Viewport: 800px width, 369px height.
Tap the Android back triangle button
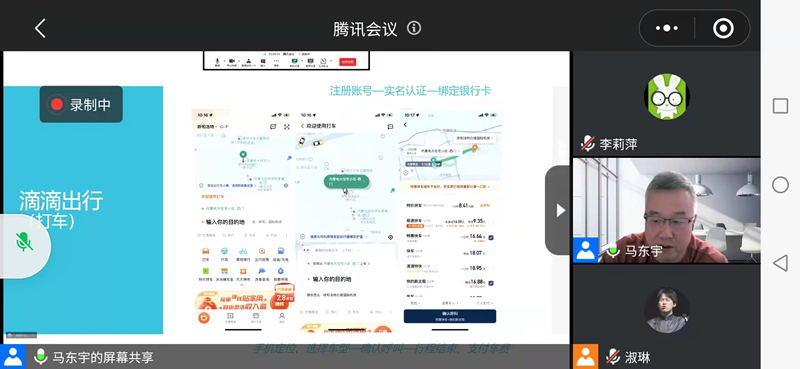[780, 263]
